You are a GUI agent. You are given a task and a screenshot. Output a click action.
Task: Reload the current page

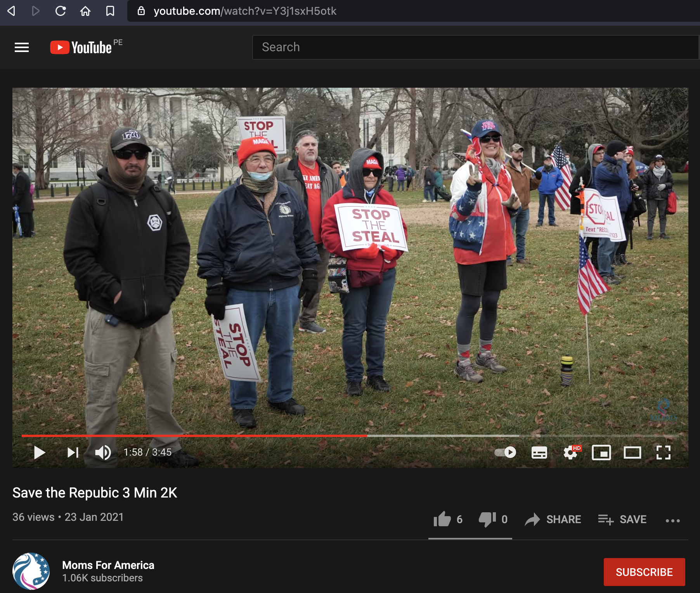coord(61,11)
